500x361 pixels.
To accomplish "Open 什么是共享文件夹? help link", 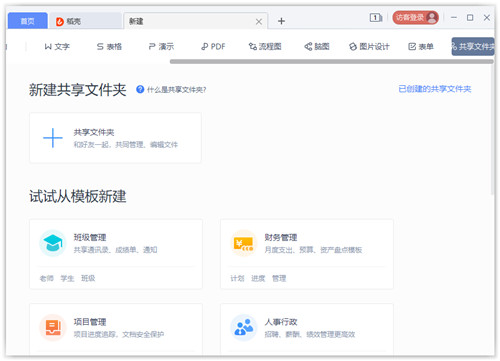I will pos(177,90).
